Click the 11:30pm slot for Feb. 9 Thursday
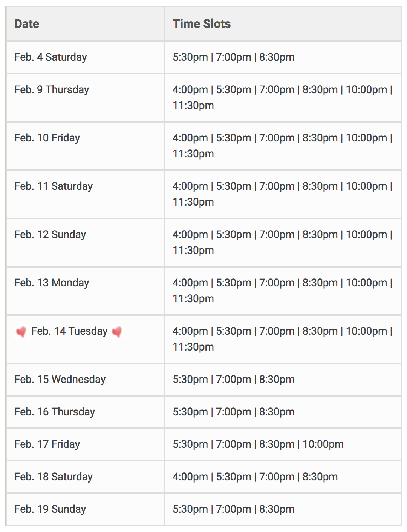 (x=193, y=106)
